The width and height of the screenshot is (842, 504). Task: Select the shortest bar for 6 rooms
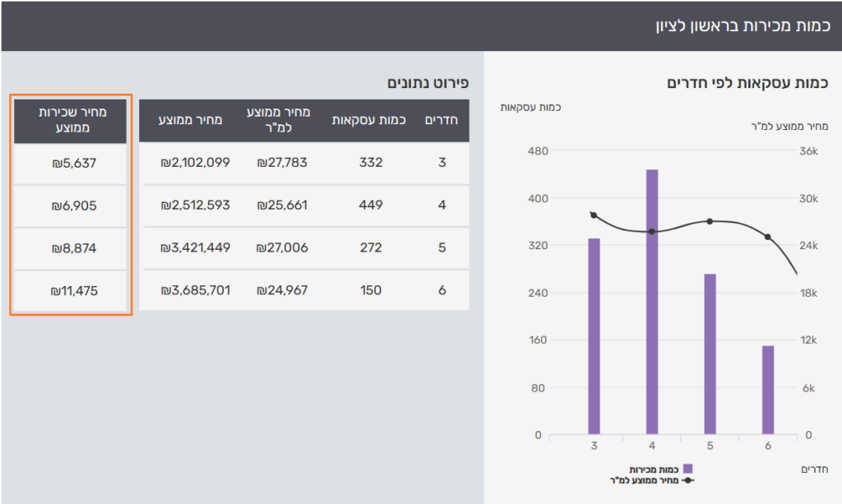pyautogui.click(x=768, y=390)
